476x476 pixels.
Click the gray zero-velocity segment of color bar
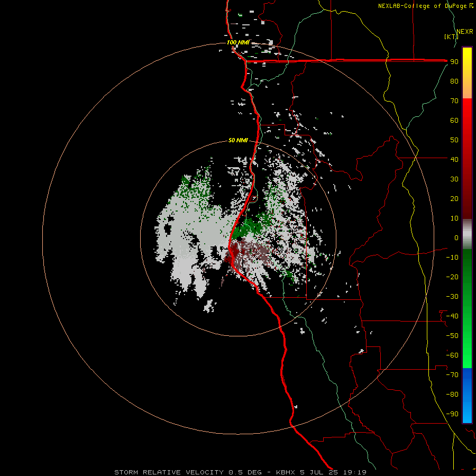click(x=467, y=234)
